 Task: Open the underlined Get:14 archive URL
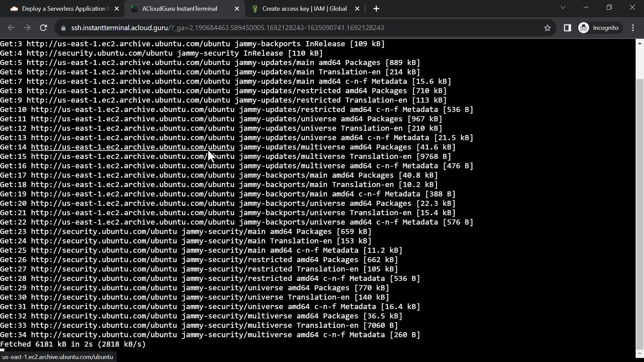pyautogui.click(x=132, y=147)
